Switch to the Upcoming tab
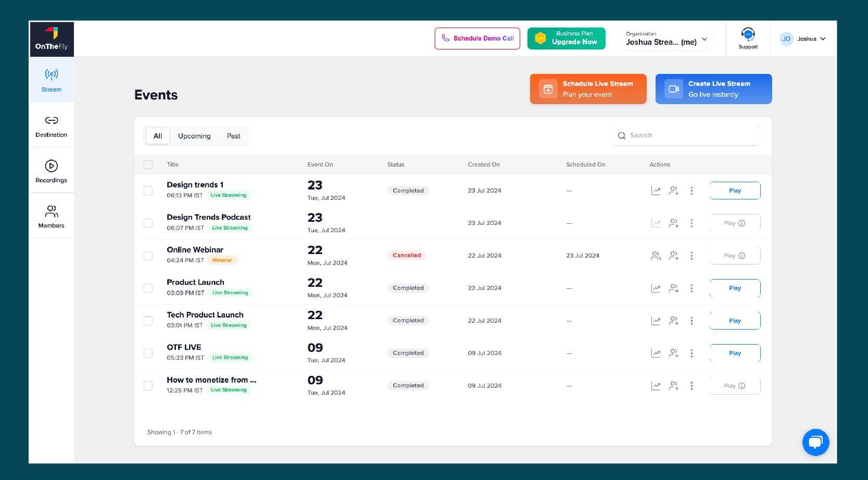868x480 pixels. pos(194,136)
